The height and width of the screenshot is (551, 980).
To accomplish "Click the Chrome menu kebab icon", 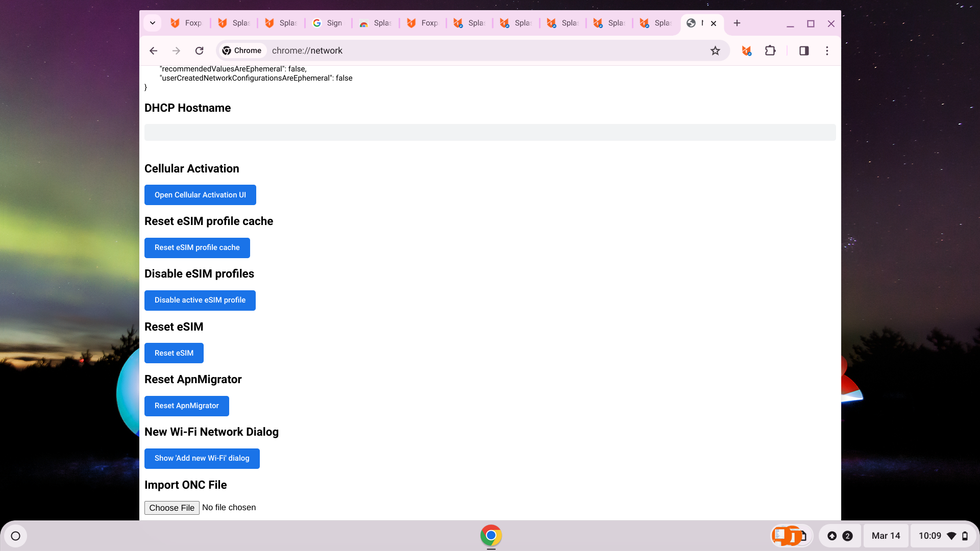I will pos(826,51).
